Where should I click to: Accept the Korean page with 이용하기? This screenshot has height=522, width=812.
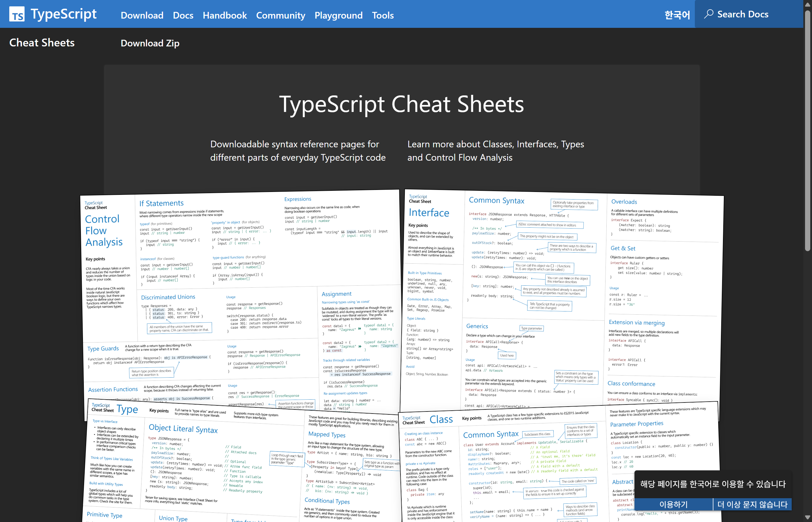pyautogui.click(x=674, y=504)
